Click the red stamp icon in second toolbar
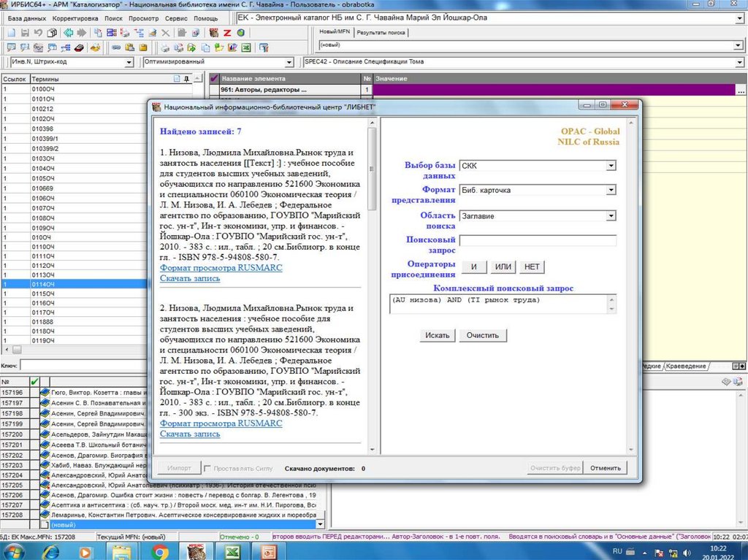748x560 pixels. click(x=79, y=47)
